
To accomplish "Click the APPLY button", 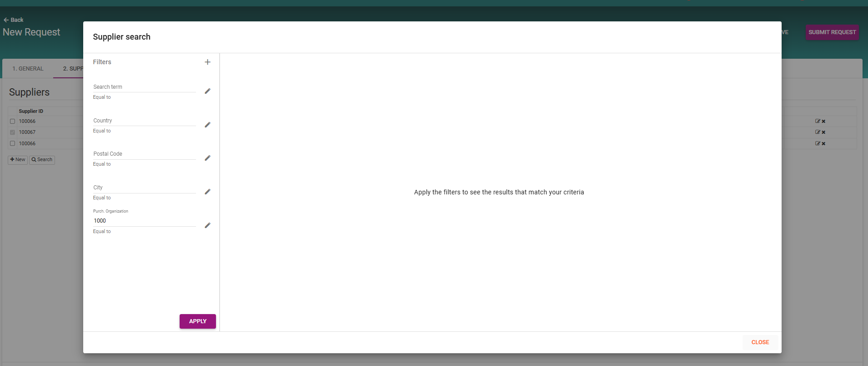I will tap(198, 321).
